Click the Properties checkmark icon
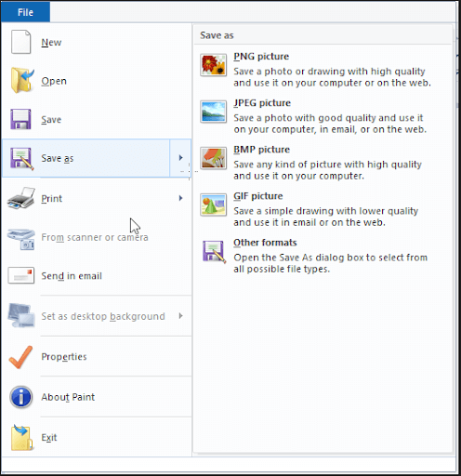The image size is (461, 476). pos(20,357)
